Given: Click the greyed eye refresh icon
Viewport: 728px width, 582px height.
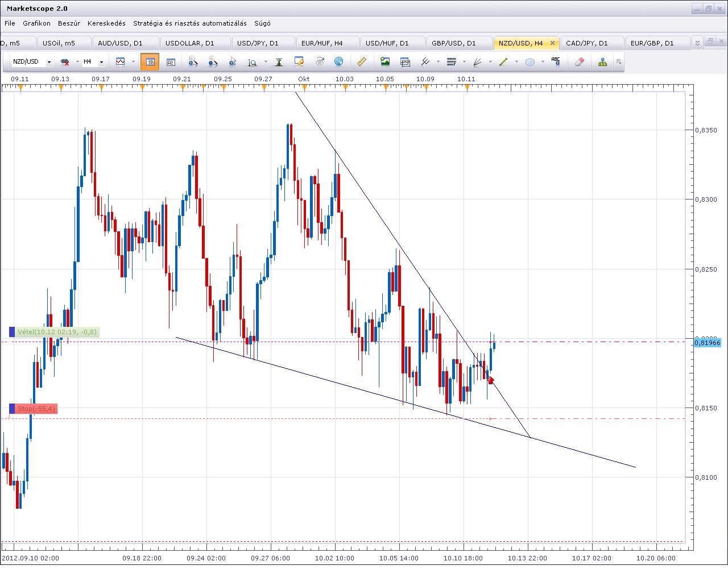Looking at the screenshot, I should tap(320, 61).
